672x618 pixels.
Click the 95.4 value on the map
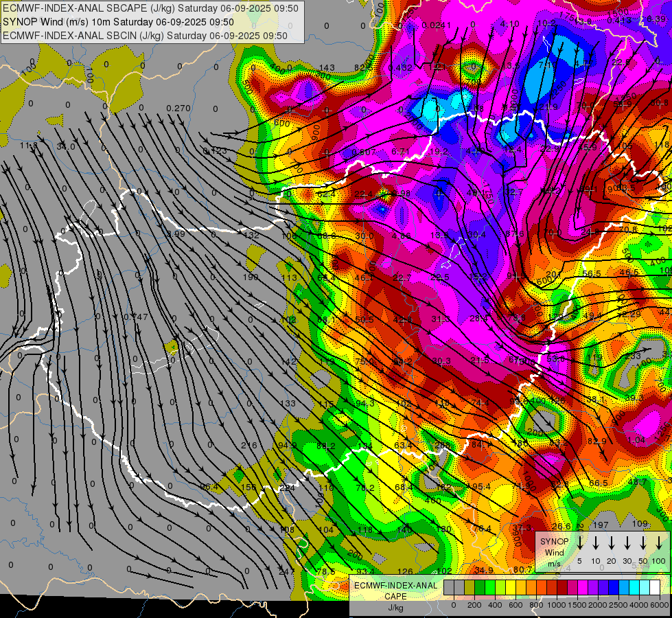click(481, 486)
